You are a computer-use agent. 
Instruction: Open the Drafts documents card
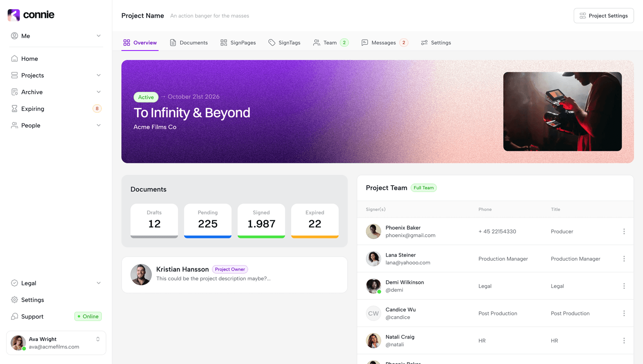(154, 221)
